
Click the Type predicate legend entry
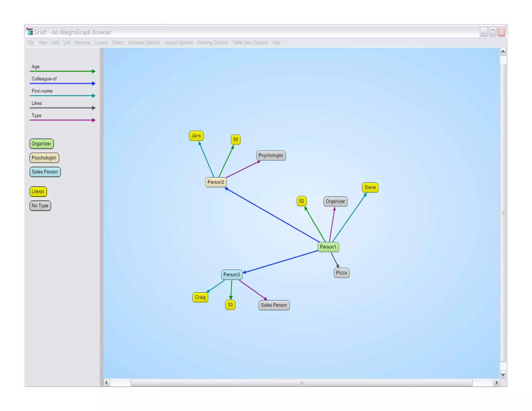pos(36,115)
